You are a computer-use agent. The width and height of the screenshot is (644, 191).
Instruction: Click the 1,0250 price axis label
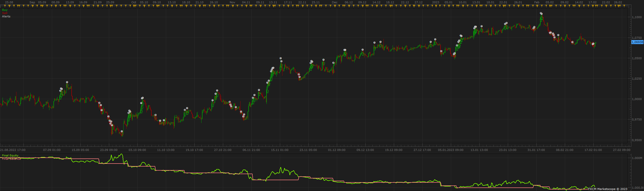[637, 79]
